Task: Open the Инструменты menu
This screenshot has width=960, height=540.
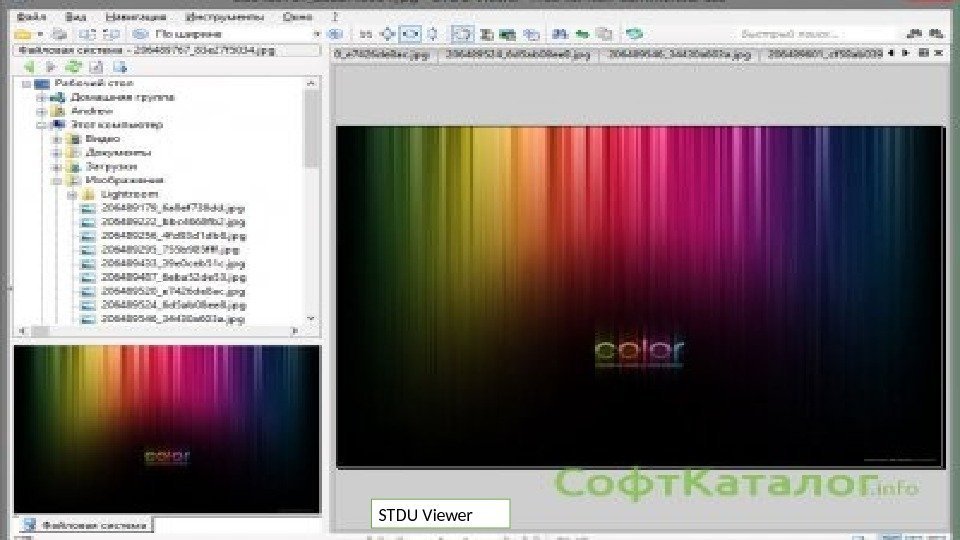Action: point(224,17)
